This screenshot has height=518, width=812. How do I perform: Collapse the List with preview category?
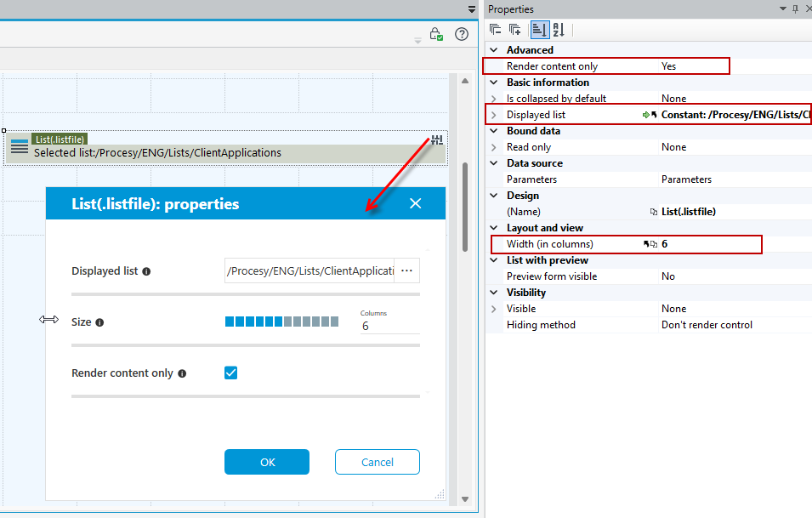click(494, 260)
